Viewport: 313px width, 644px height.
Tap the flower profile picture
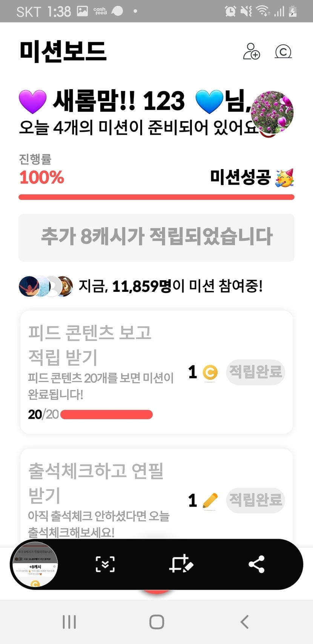click(272, 112)
